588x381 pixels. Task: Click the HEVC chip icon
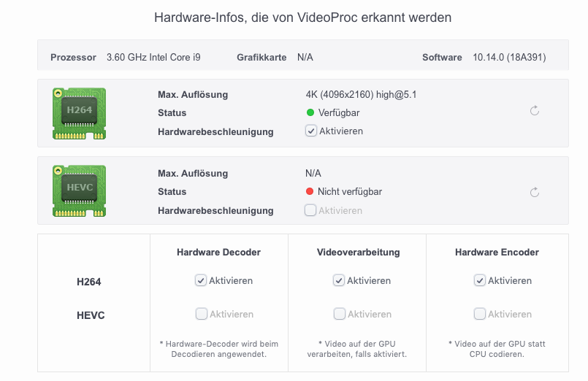pos(79,190)
